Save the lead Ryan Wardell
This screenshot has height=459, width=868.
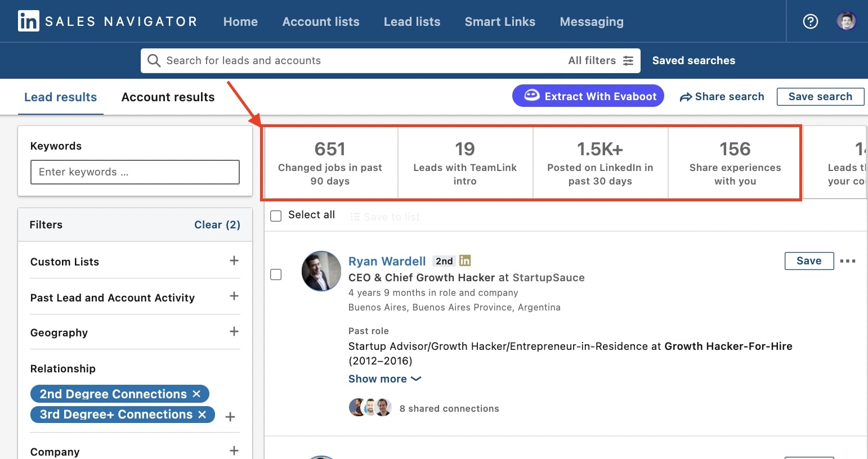(809, 261)
